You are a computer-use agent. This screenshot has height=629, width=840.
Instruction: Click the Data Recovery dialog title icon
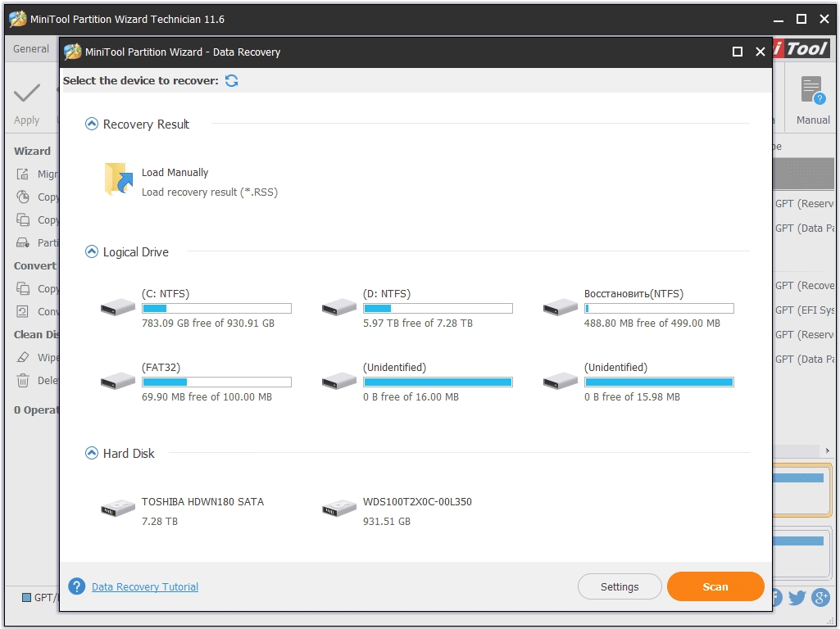coord(72,52)
